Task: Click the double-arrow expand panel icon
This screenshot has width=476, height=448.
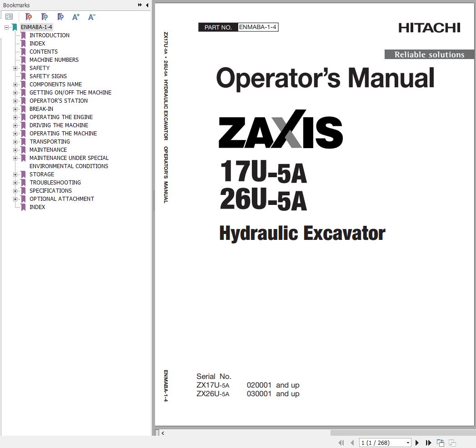Action: click(x=140, y=5)
